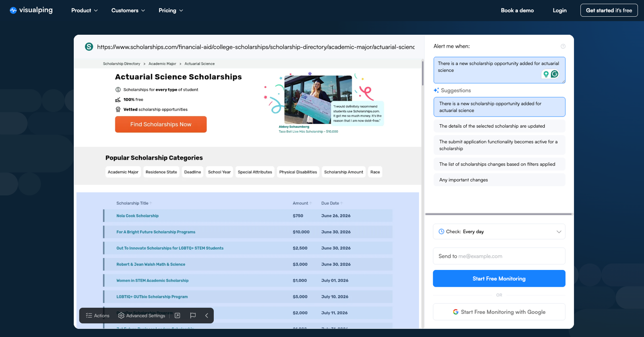This screenshot has width=644, height=337.
Task: Click inside the alert condition text area
Action: point(499,70)
